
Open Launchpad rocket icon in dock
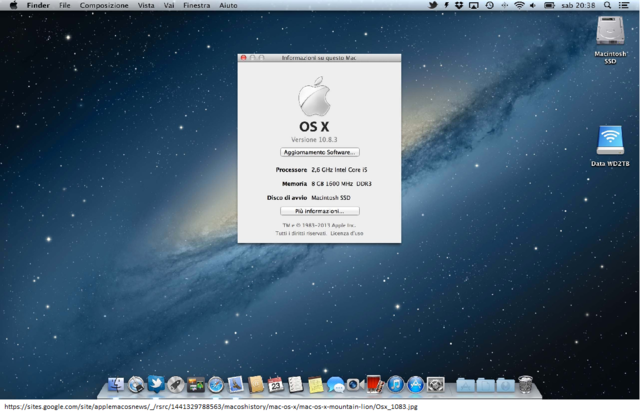pyautogui.click(x=176, y=384)
